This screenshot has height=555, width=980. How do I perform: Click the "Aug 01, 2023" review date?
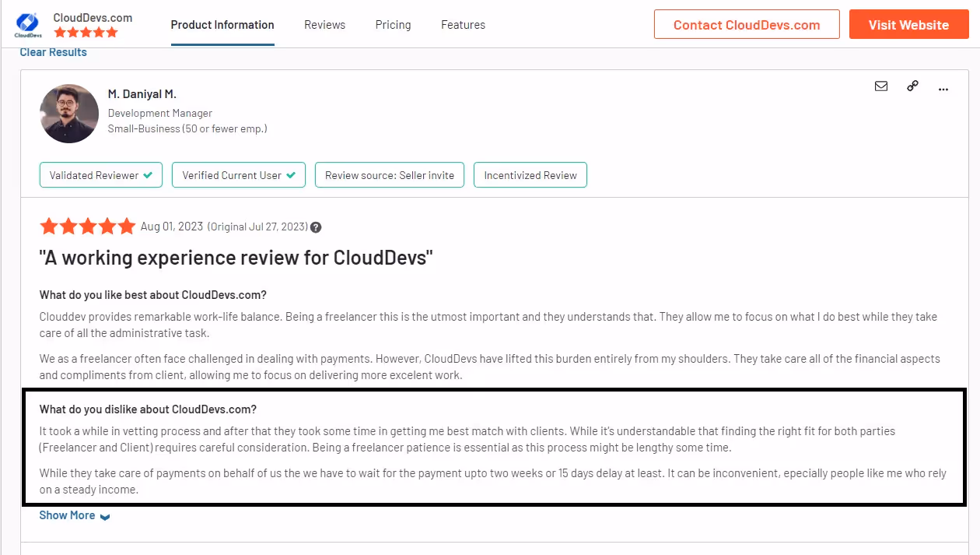(172, 227)
